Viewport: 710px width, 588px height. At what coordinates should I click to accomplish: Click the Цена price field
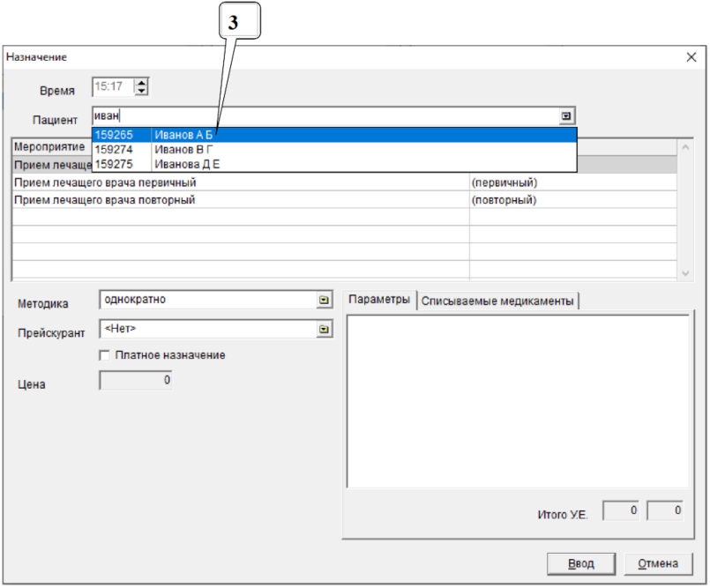pos(136,380)
